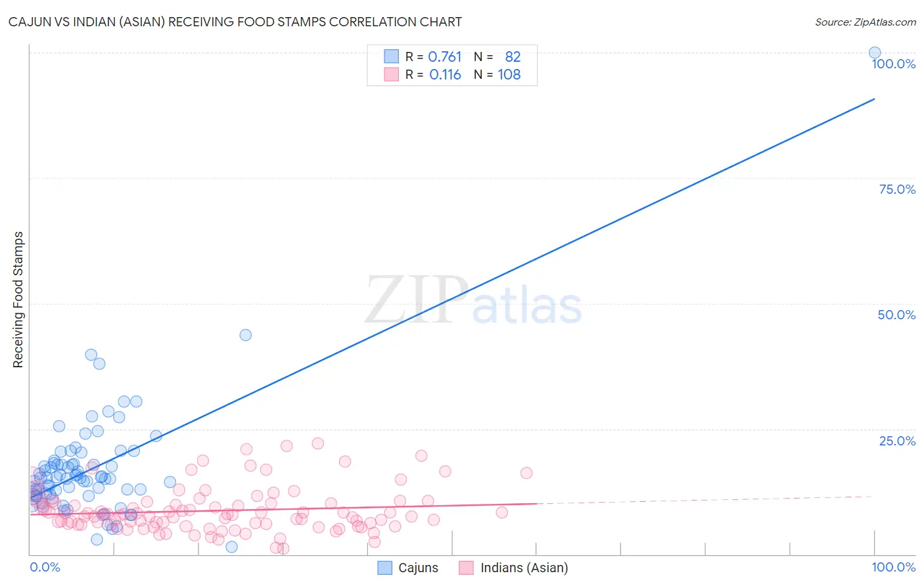Click the 0.0% x-axis label
The width and height of the screenshot is (924, 586).
point(45,567)
